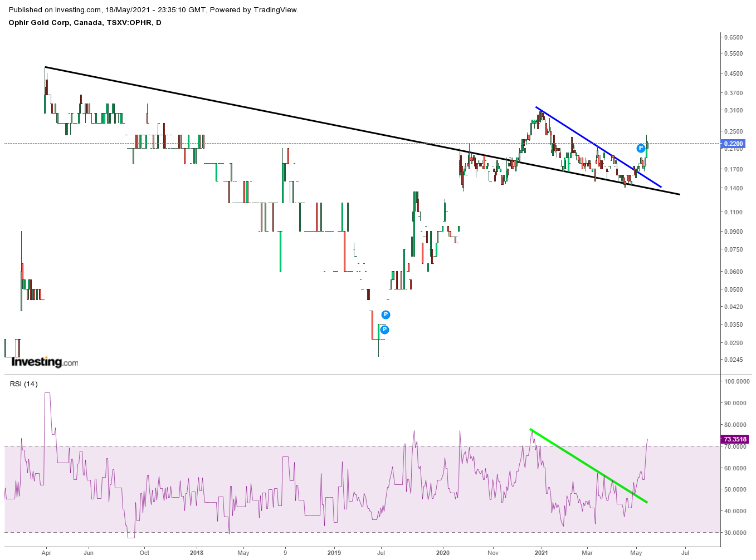Click the 0.0900 price axis label

coord(734,232)
